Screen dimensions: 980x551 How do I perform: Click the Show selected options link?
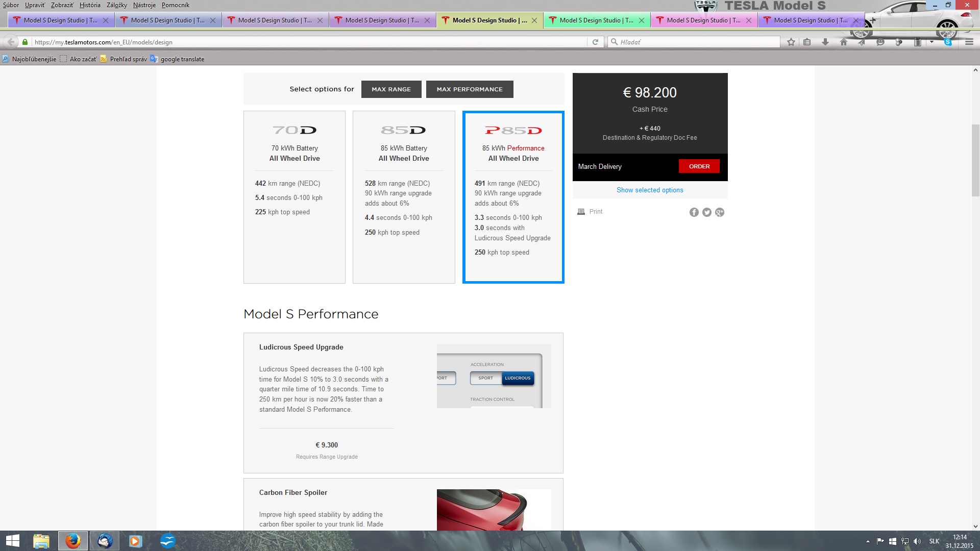point(650,190)
